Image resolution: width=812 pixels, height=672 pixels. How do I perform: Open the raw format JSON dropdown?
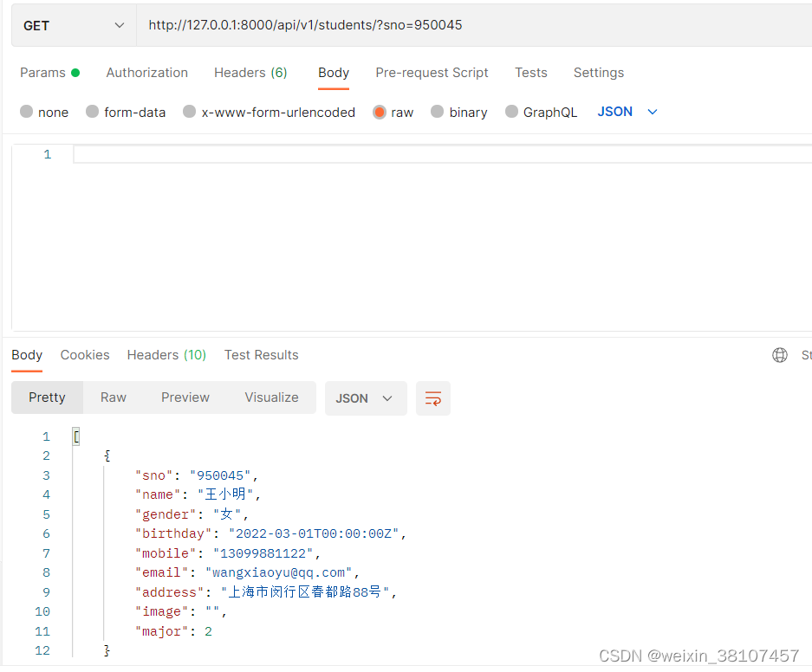click(626, 112)
